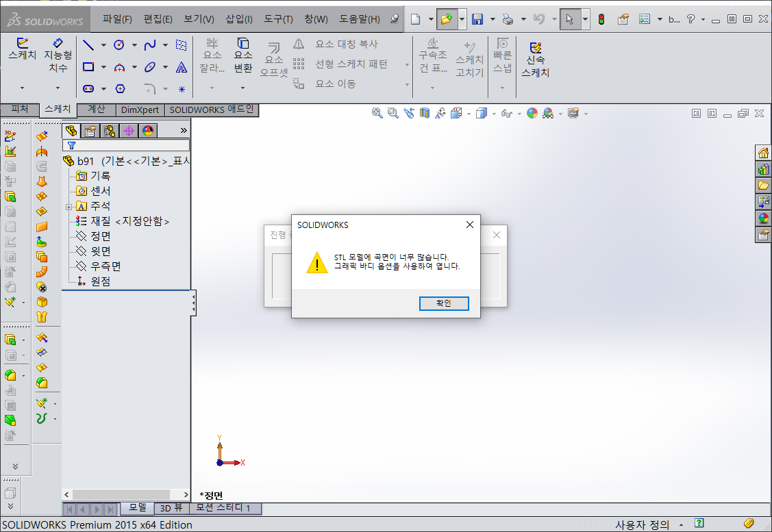Screen dimensions: 772x532
Task: Click the 스케치 sketch tool icon
Action: click(x=22, y=49)
